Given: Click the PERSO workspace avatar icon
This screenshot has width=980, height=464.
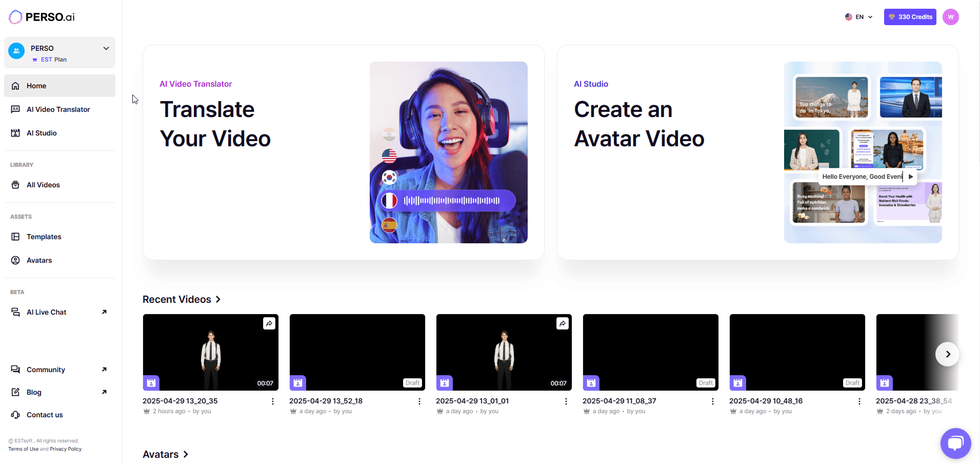Looking at the screenshot, I should tap(16, 51).
